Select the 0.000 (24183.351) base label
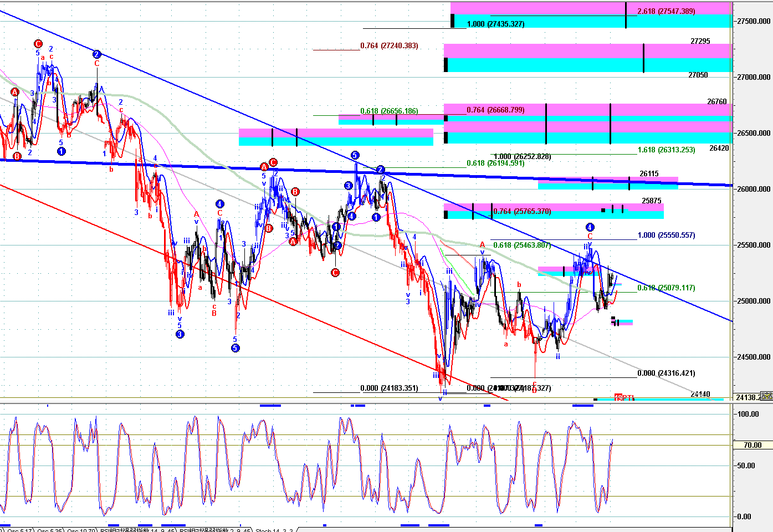Viewport: 773px width, 532px height. 389,388
